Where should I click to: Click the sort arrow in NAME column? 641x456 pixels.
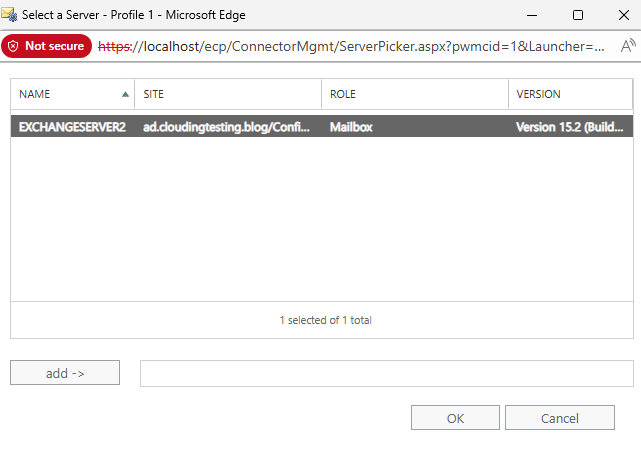tap(125, 94)
